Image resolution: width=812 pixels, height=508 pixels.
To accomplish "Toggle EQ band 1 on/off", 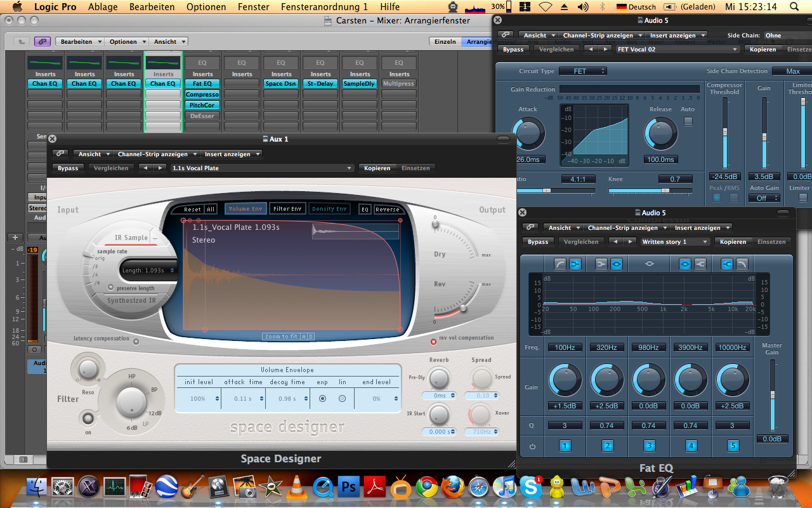I will pos(565,446).
